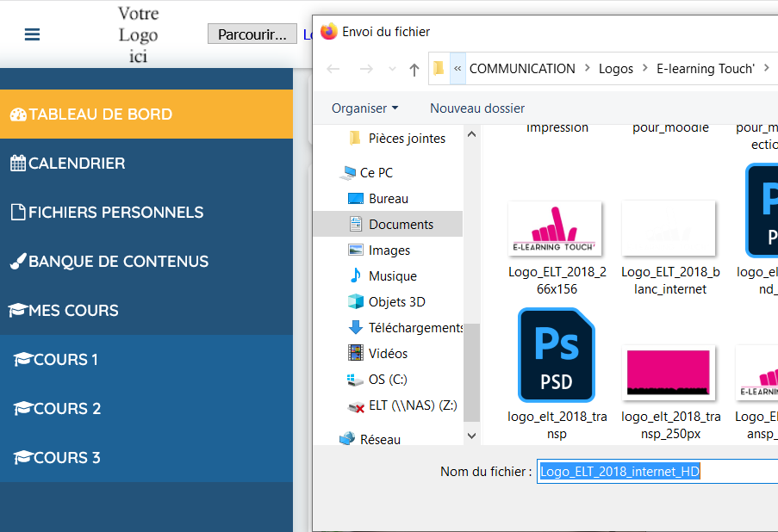Click the Bureau desktop icon
This screenshot has width=778, height=532.
click(356, 199)
